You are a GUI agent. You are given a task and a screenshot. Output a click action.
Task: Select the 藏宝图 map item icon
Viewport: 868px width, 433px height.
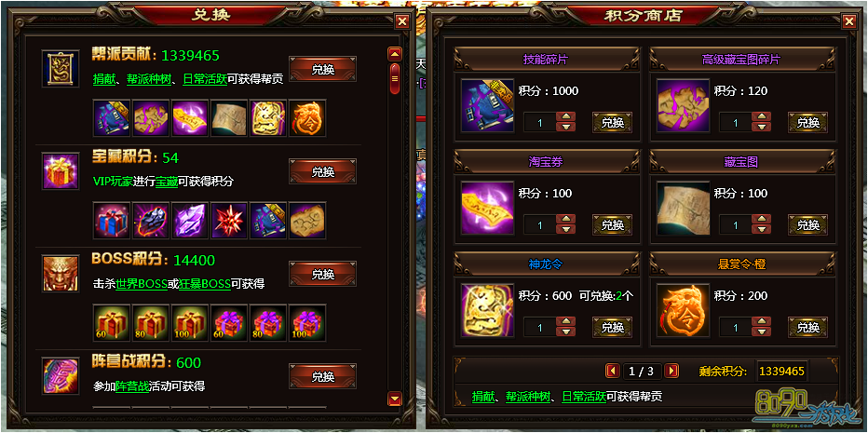pyautogui.click(x=683, y=209)
